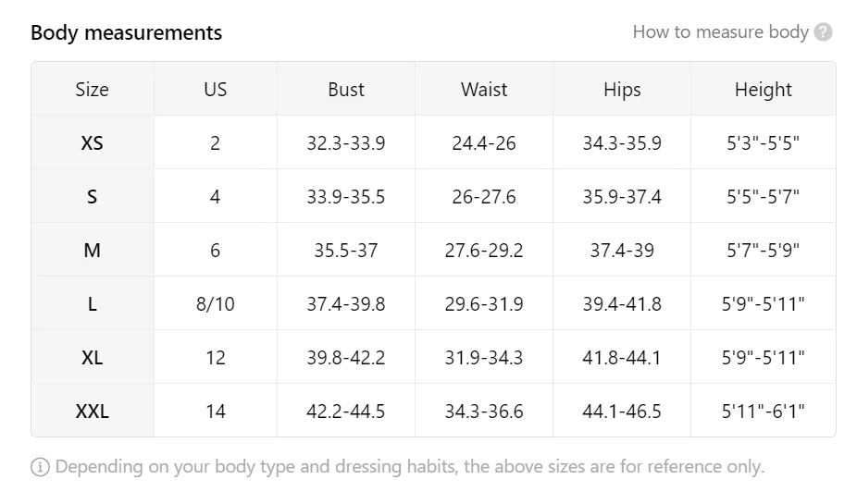The height and width of the screenshot is (504, 857).
Task: Select the Waist column header
Action: [484, 90]
